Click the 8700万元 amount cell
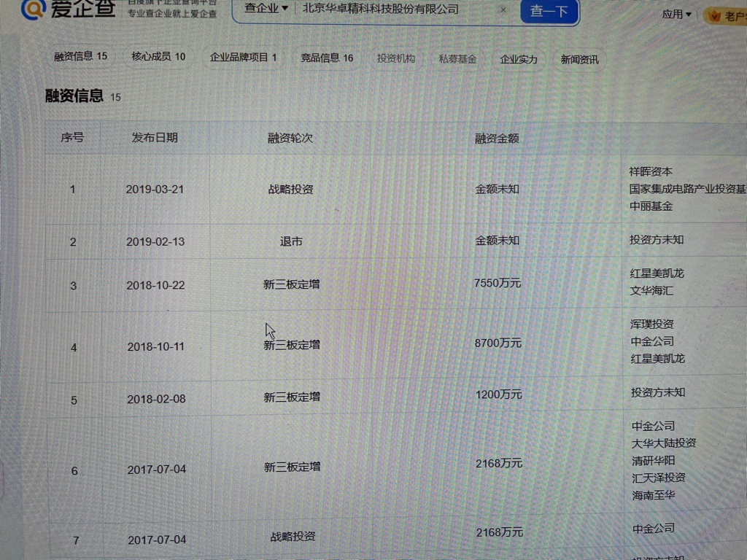This screenshot has height=560, width=747. [498, 343]
